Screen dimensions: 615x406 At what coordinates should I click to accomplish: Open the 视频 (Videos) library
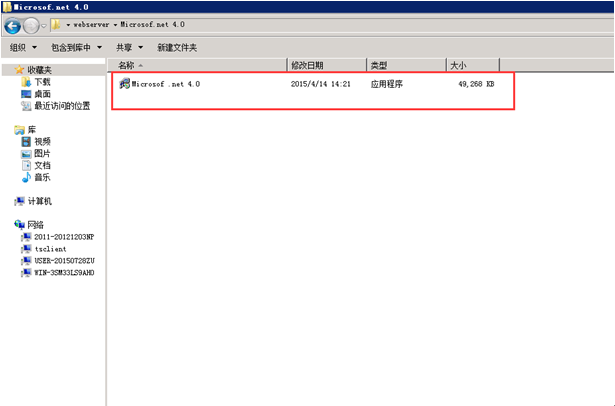click(42, 141)
